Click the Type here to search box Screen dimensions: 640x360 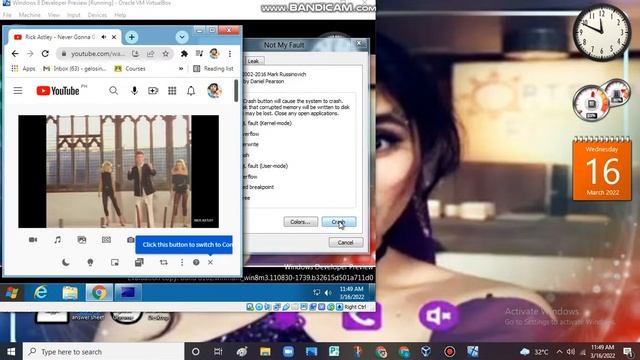(103, 351)
